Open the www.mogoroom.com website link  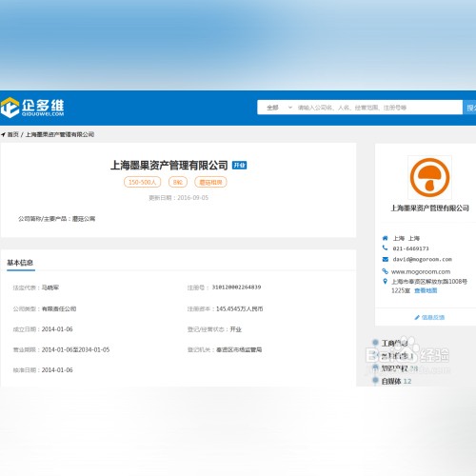(x=421, y=271)
